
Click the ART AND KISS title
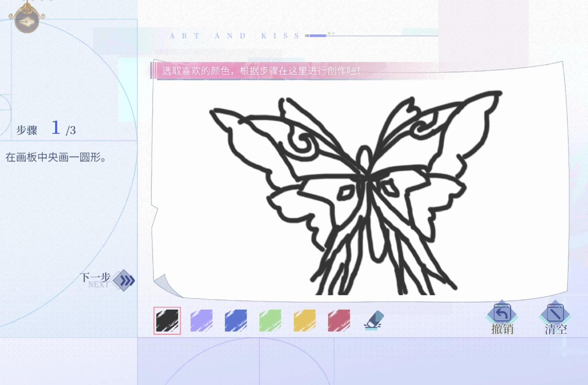tap(234, 36)
